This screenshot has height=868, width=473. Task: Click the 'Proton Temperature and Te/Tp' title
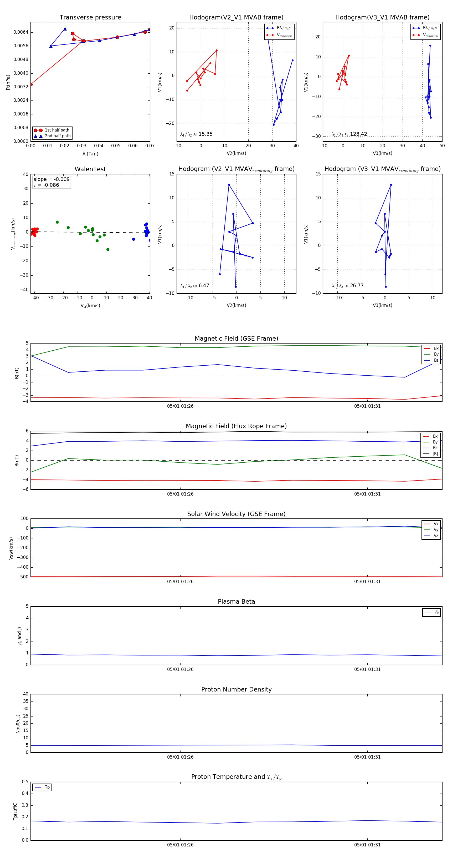coord(236,777)
